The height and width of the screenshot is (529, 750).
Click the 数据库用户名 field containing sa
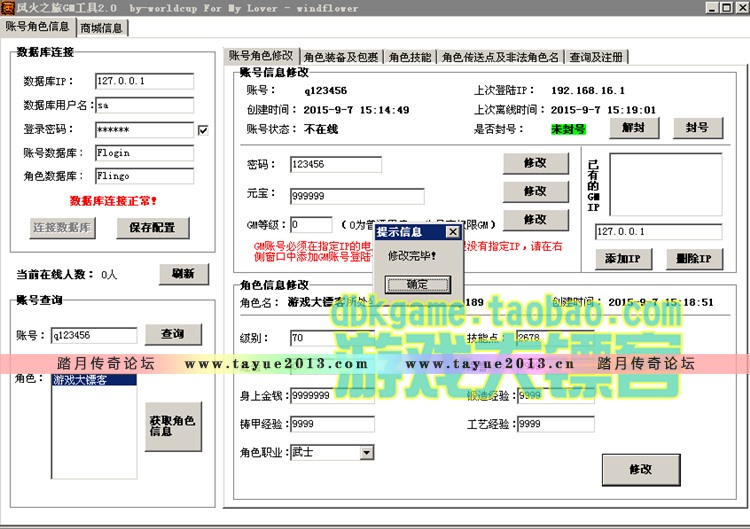[x=144, y=105]
